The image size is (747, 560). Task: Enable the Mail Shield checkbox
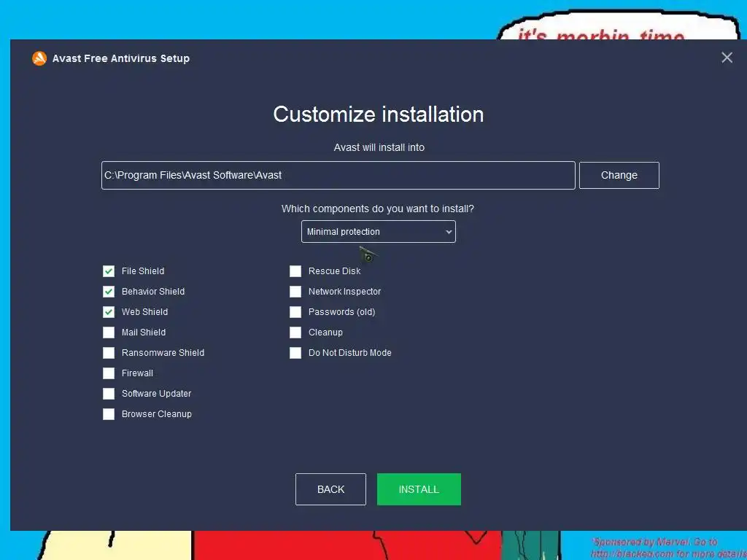point(109,332)
